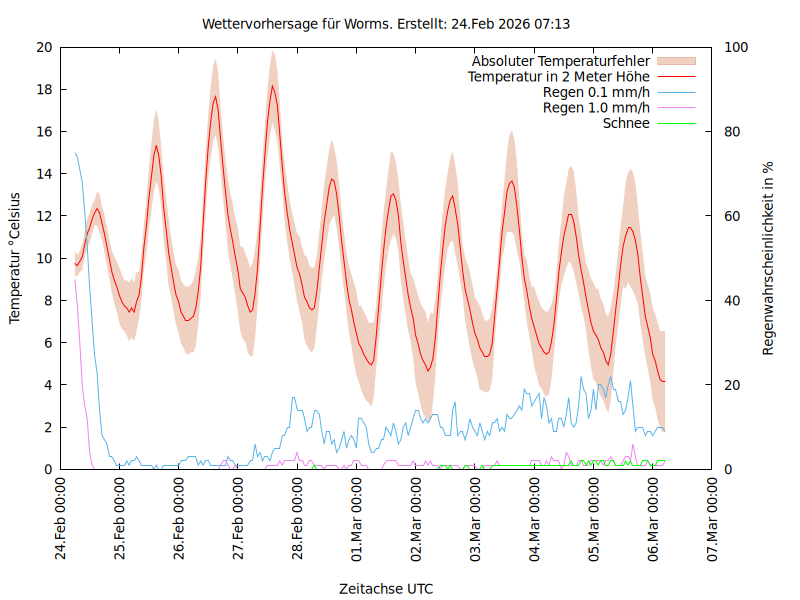Click the "Zeitachse UTC" x-axis label
Screen dimensions: 800x600
pyautogui.click(x=386, y=588)
